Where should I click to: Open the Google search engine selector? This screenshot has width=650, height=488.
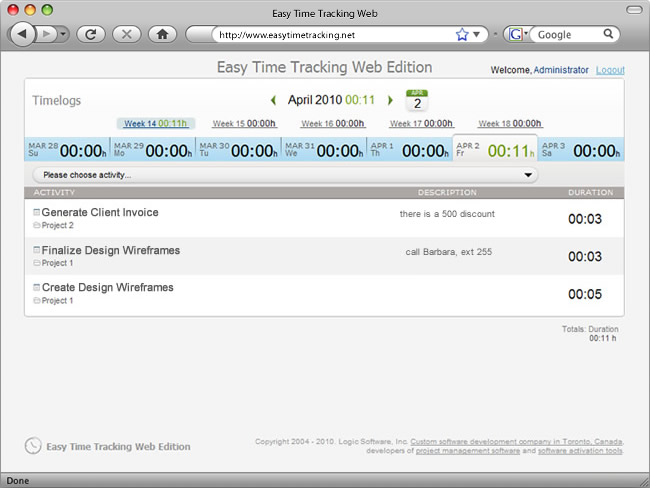coord(517,34)
